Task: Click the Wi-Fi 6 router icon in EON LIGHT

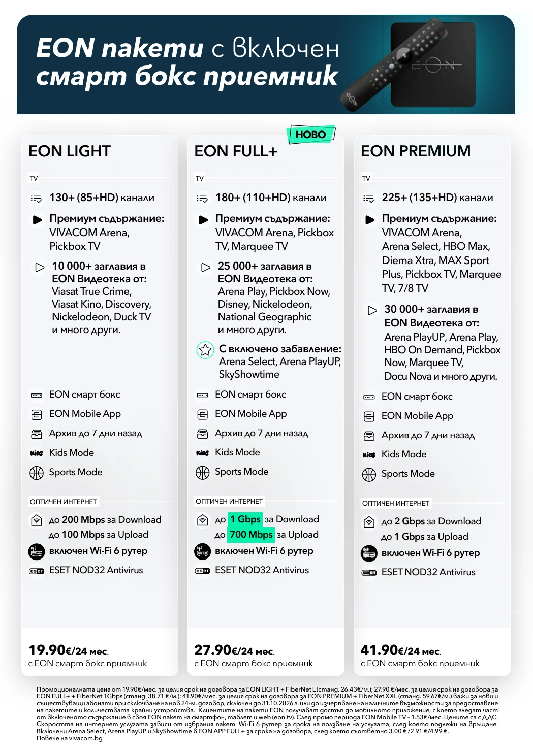Action: click(37, 551)
